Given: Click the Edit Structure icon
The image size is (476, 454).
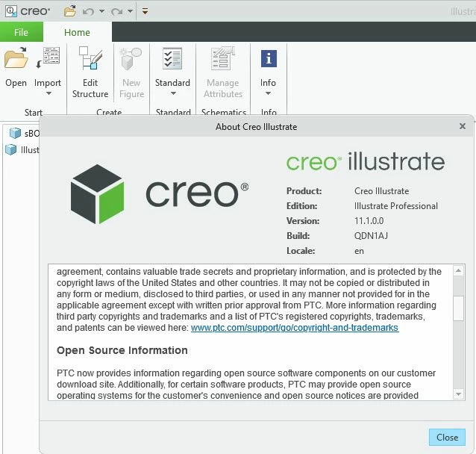Looking at the screenshot, I should tap(90, 57).
